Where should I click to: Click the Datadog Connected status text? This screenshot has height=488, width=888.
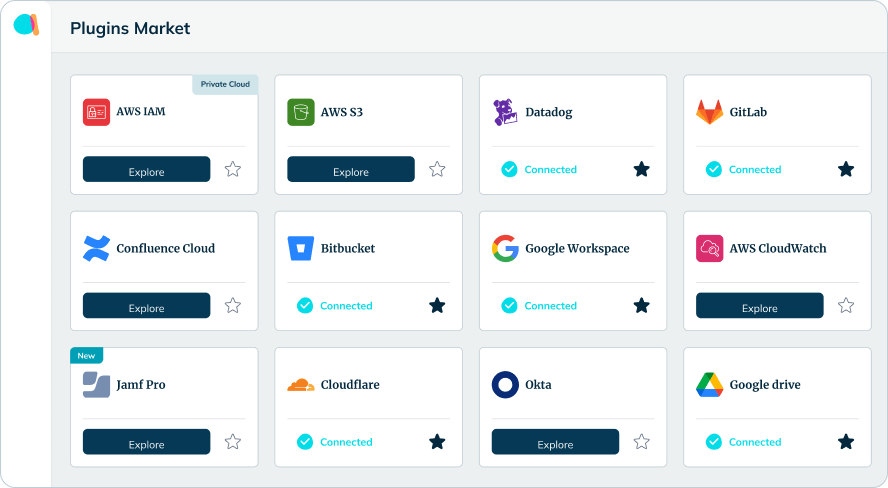click(550, 169)
